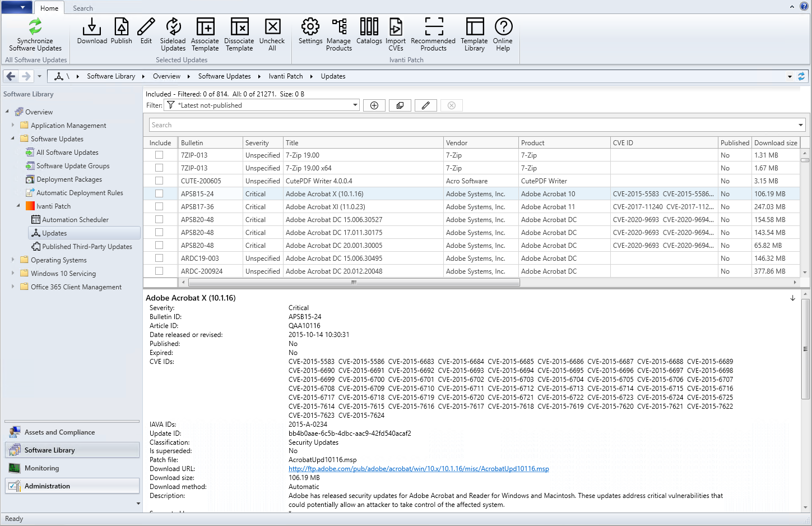This screenshot has height=526, width=812.
Task: Toggle Include checkbox for 7-Zip 19.00 x64
Action: coord(159,168)
